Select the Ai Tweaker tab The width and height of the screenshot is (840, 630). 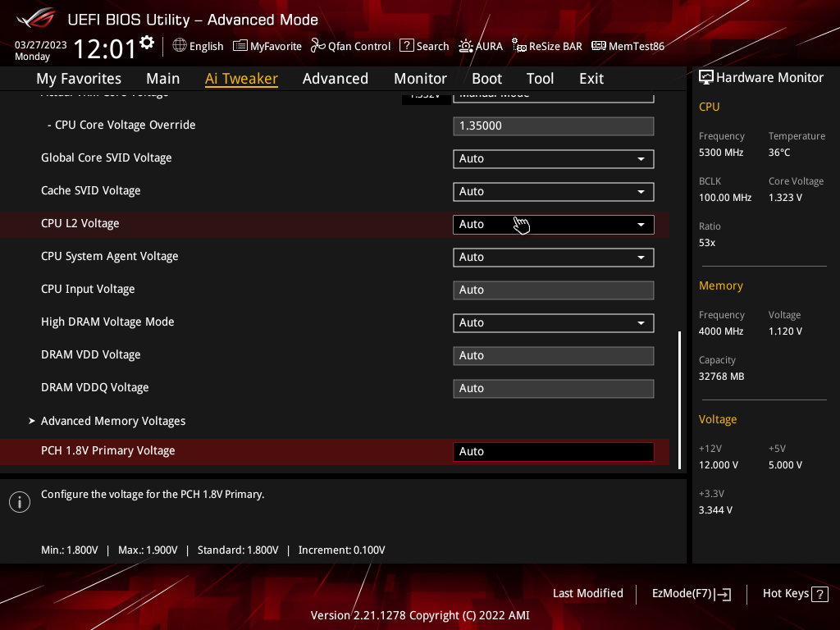point(241,79)
